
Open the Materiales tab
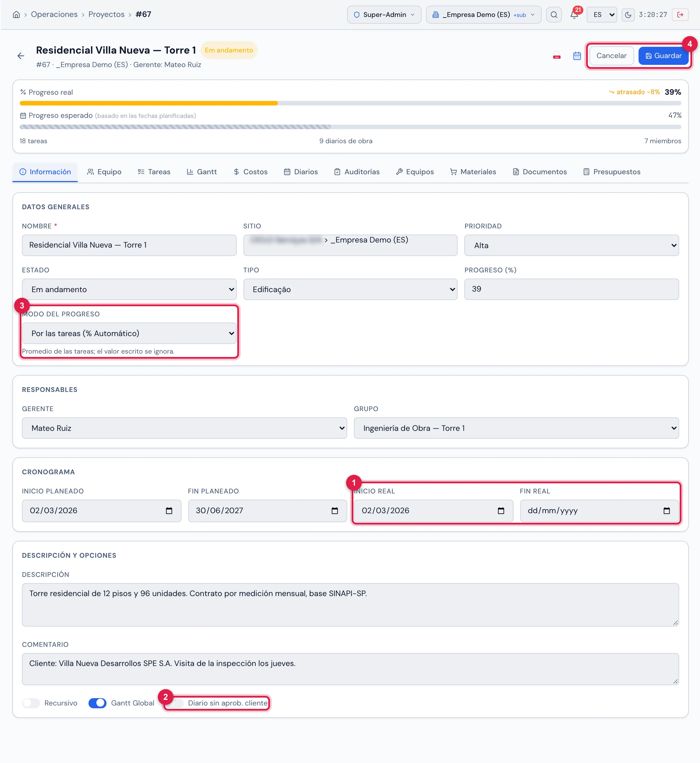473,172
